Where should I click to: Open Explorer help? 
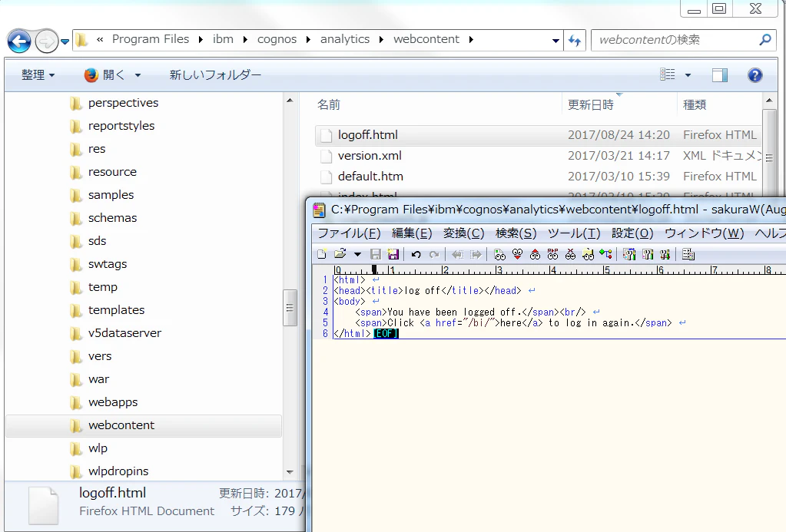pos(755,75)
